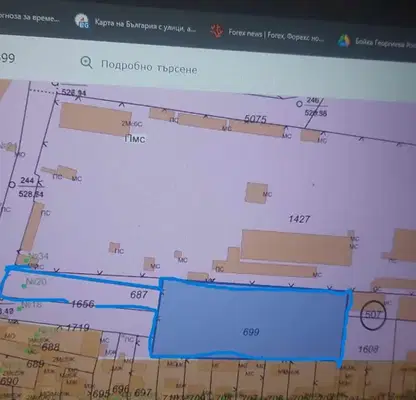The height and width of the screenshot is (400, 416).
Task: Select parcel 688 in the lower left
Action: pyautogui.click(x=50, y=347)
